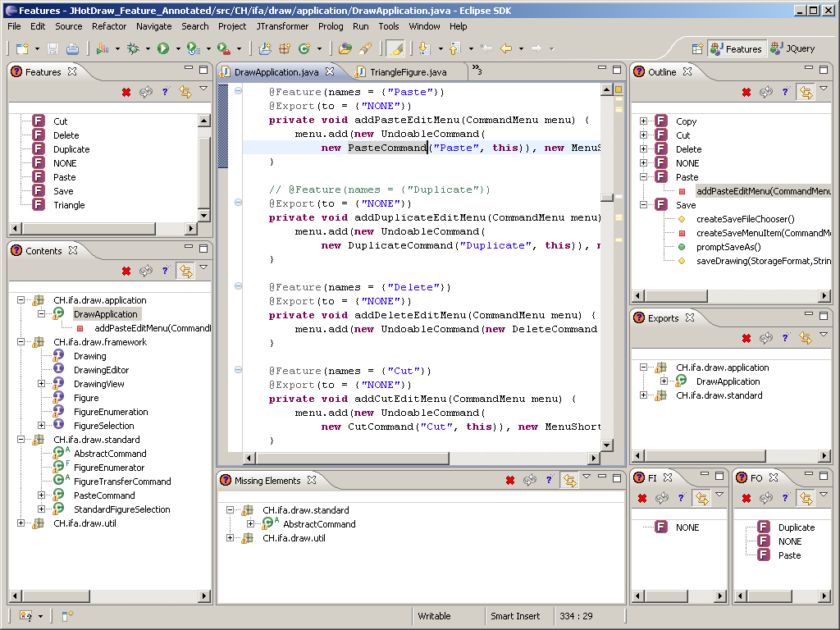Toggle link-with-editor arrows in FO view

point(806,498)
